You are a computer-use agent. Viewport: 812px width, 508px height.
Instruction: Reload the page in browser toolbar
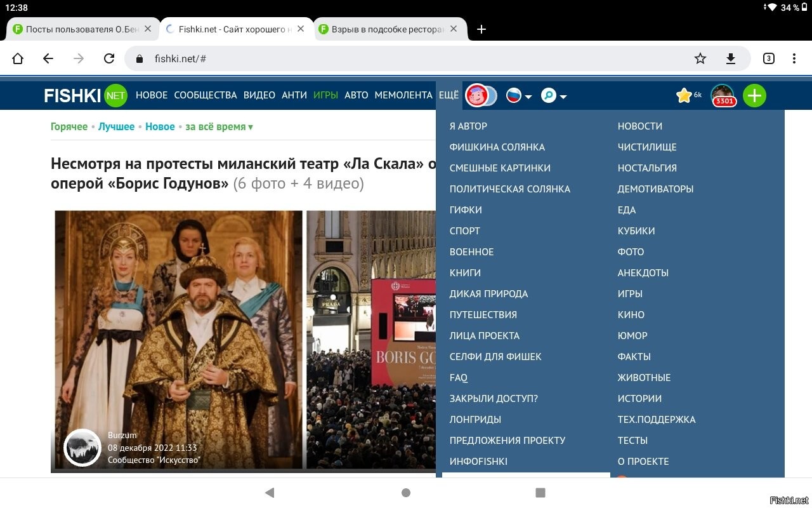109,58
